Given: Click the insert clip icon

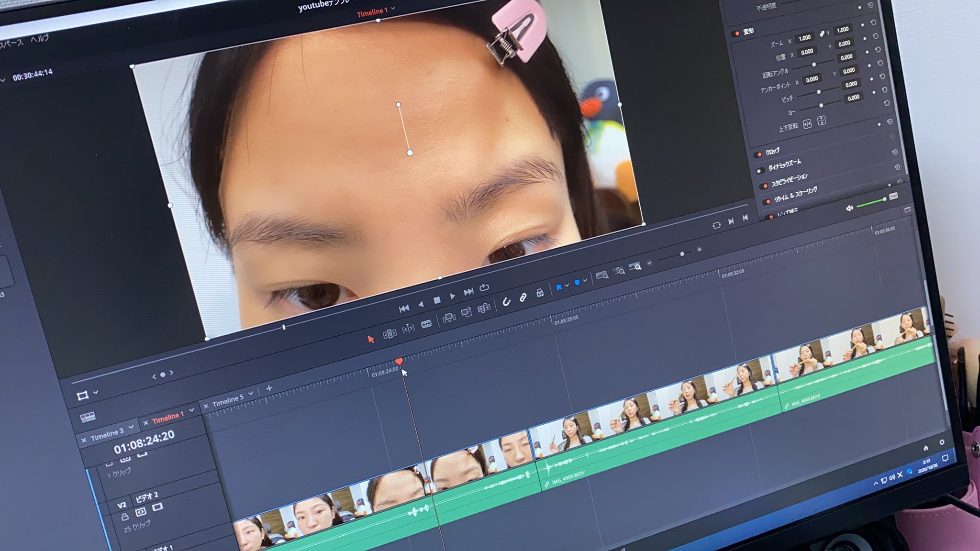Looking at the screenshot, I should click(x=449, y=318).
